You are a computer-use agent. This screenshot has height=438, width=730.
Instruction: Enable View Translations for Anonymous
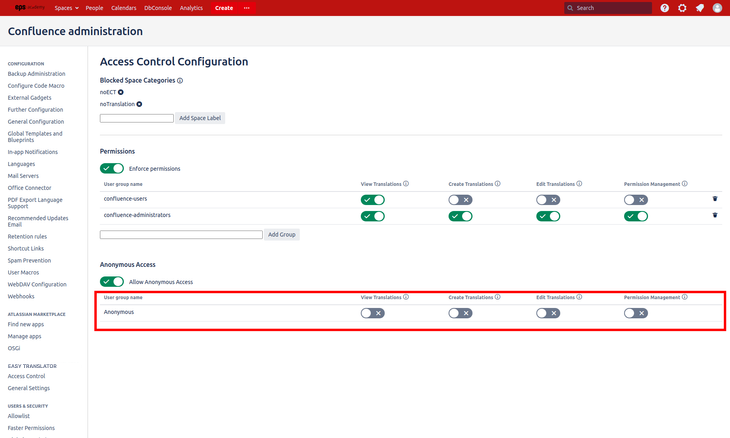[x=372, y=313]
